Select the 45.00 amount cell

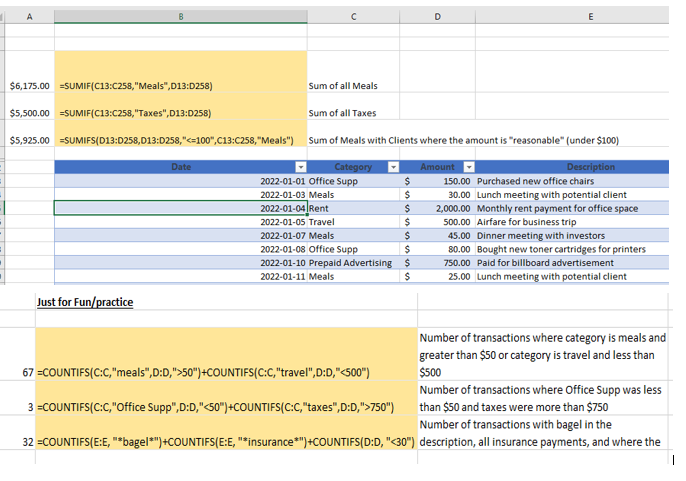pyautogui.click(x=438, y=235)
